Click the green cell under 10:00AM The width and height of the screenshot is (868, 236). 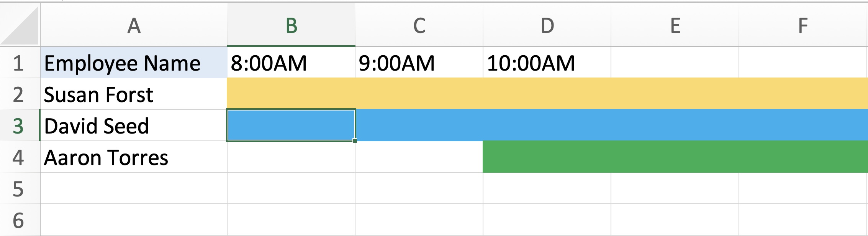[x=547, y=157]
